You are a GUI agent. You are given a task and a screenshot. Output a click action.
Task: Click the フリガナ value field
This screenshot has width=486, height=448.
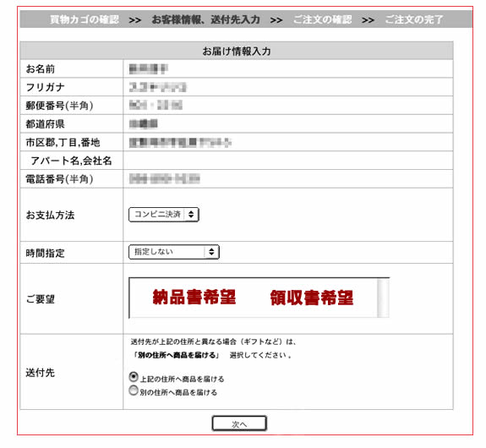point(288,87)
